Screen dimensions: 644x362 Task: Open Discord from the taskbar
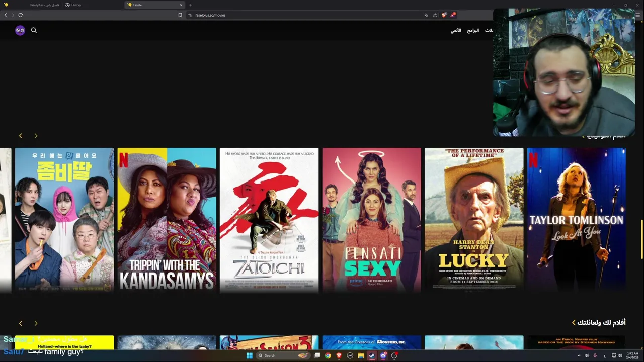pyautogui.click(x=383, y=355)
